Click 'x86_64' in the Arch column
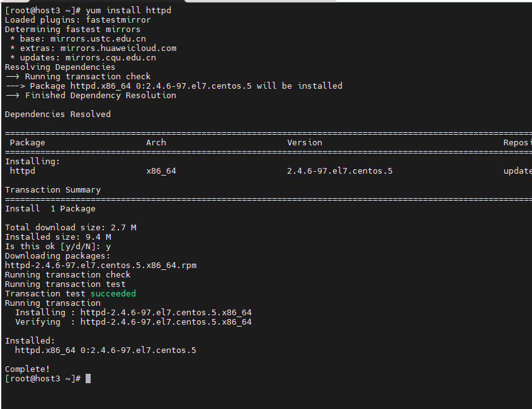The height and width of the screenshot is (409, 532). tap(161, 171)
